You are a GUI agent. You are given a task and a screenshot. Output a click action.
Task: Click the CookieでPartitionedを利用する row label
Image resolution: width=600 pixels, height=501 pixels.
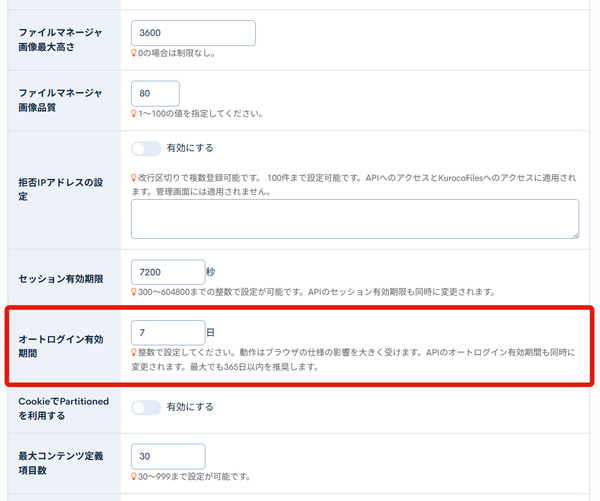64,408
